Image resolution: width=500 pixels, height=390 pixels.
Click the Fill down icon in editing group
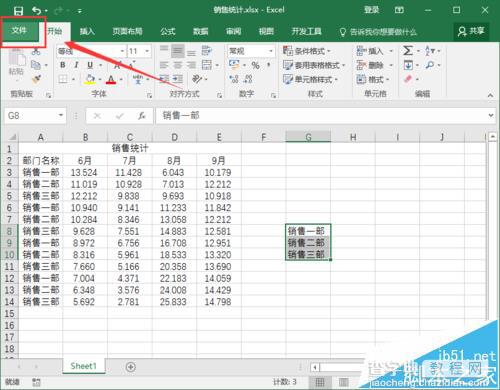[x=408, y=65]
